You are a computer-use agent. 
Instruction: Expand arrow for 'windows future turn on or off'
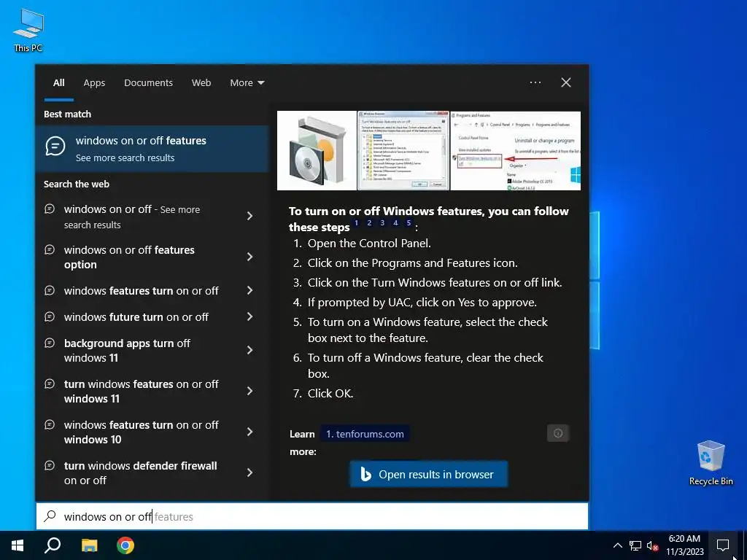click(x=250, y=316)
